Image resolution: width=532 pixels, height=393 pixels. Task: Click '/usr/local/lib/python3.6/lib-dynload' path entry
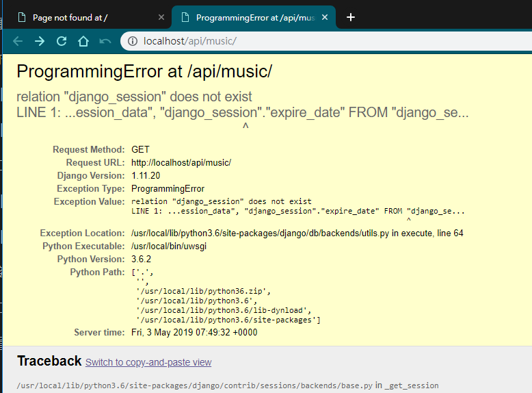coord(224,310)
